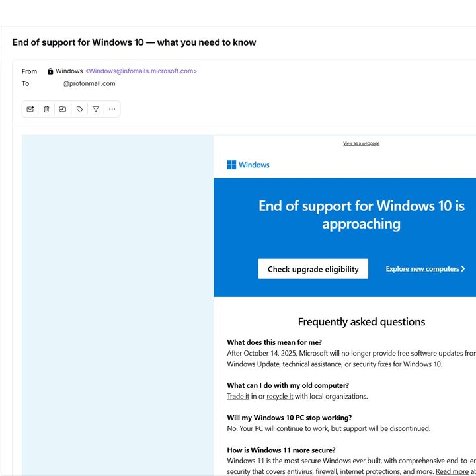The image size is (476, 476).
Task: Click the email subject End of support heading
Action: click(x=134, y=42)
